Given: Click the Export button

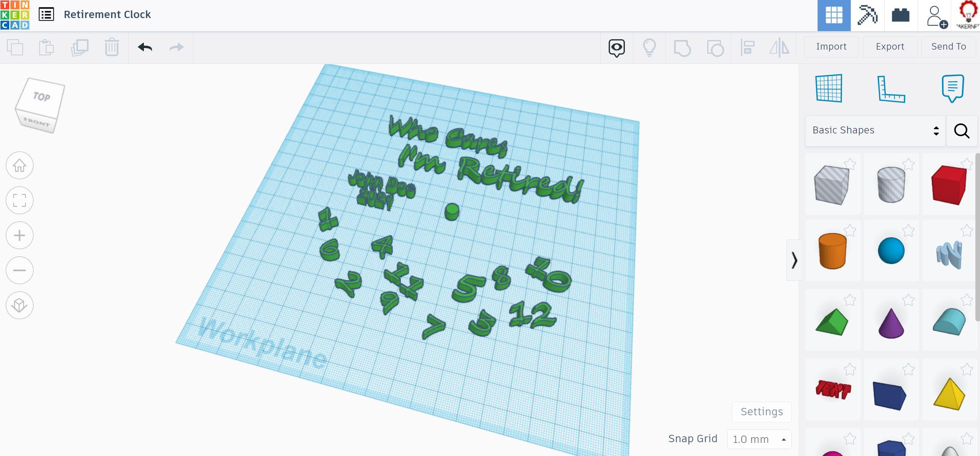Looking at the screenshot, I should (x=890, y=47).
